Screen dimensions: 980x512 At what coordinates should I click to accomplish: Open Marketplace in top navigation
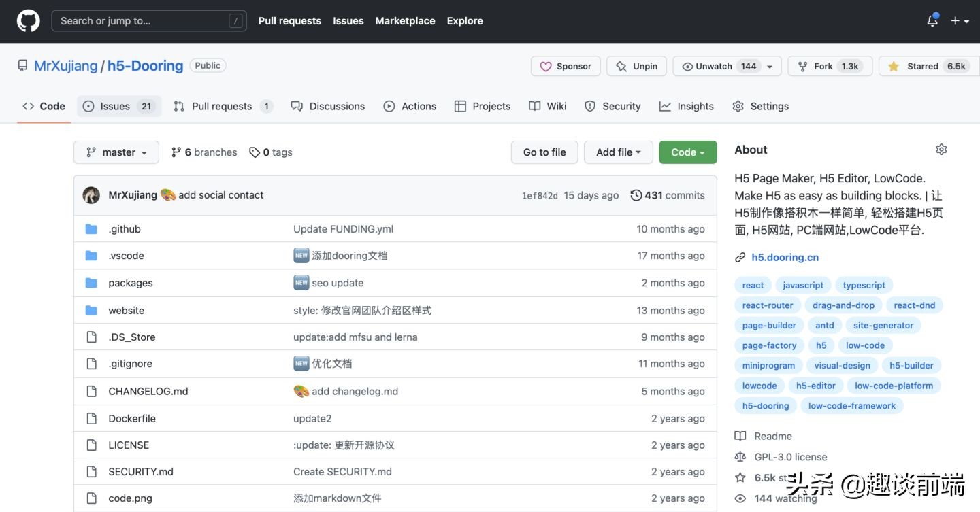[x=405, y=21]
